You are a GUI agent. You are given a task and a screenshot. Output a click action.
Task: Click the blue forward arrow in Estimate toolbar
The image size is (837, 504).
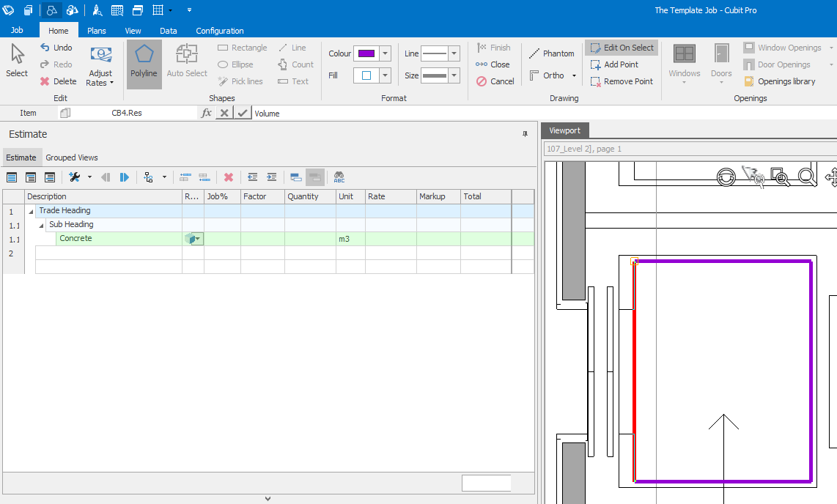pos(125,177)
